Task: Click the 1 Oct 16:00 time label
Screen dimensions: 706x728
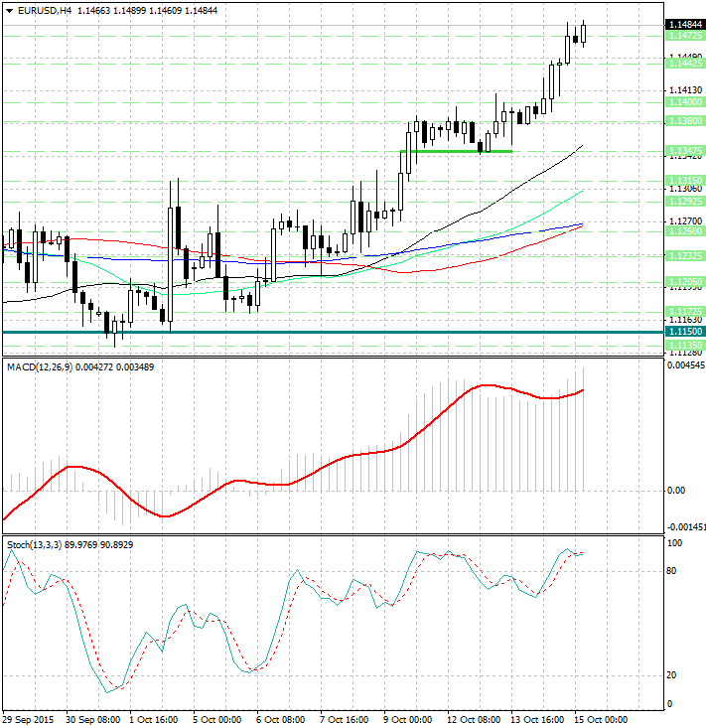Action: coord(154,720)
